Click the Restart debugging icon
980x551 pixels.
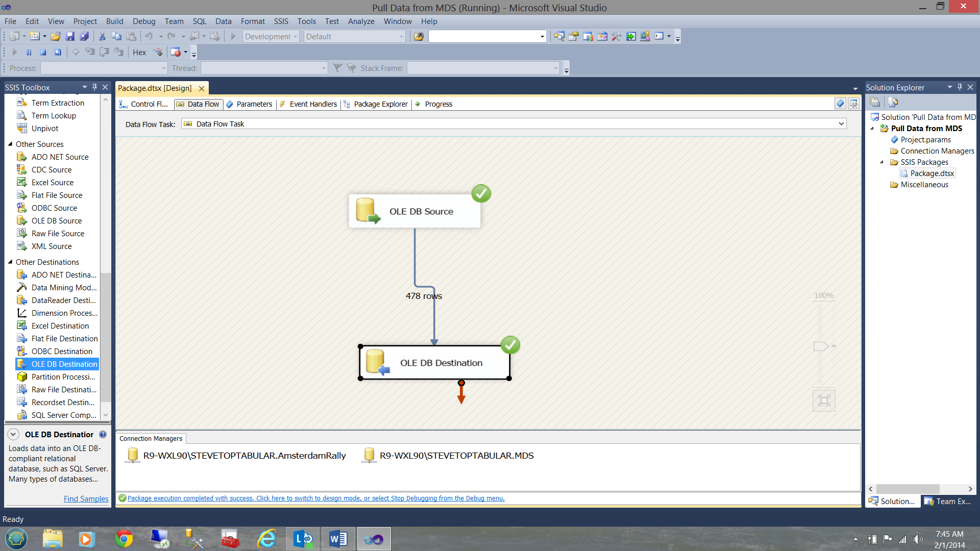(x=58, y=52)
